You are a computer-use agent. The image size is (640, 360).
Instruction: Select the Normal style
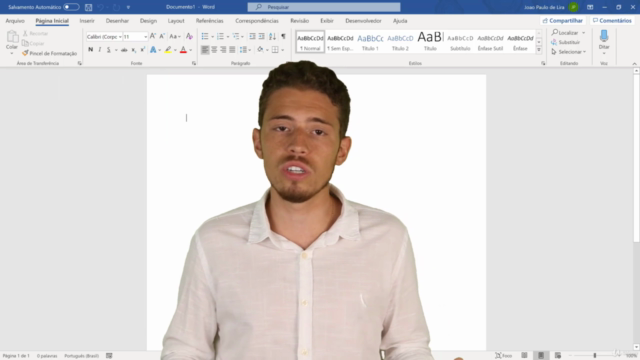310,42
